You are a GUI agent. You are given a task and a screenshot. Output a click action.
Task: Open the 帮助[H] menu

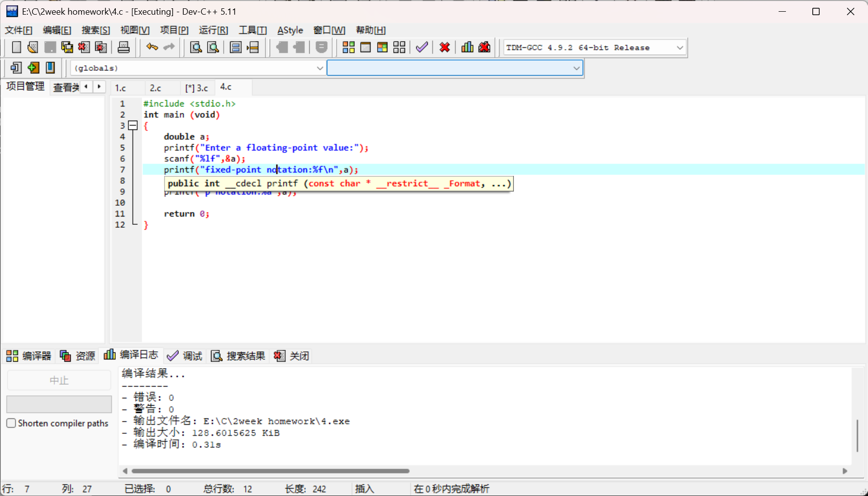371,30
